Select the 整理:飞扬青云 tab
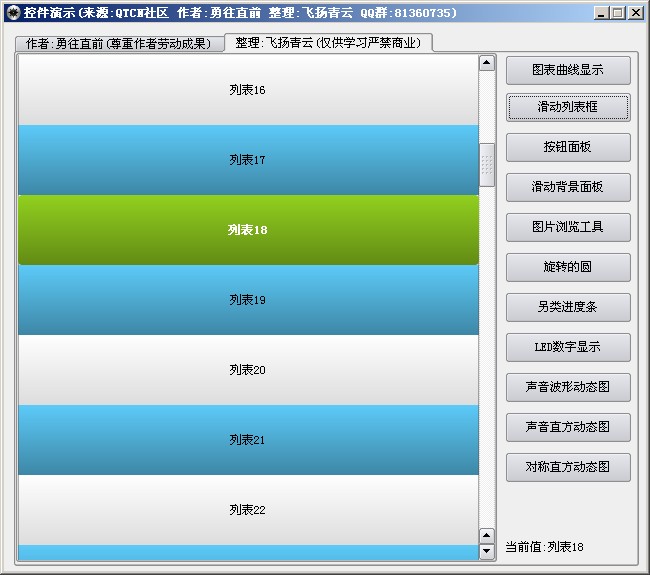This screenshot has height=575, width=650. (x=328, y=42)
